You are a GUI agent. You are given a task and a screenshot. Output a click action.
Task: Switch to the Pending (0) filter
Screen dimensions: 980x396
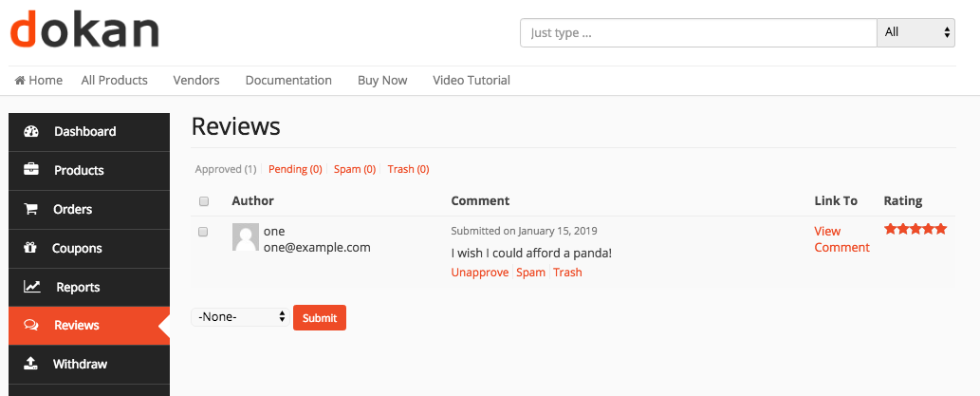tap(295, 169)
